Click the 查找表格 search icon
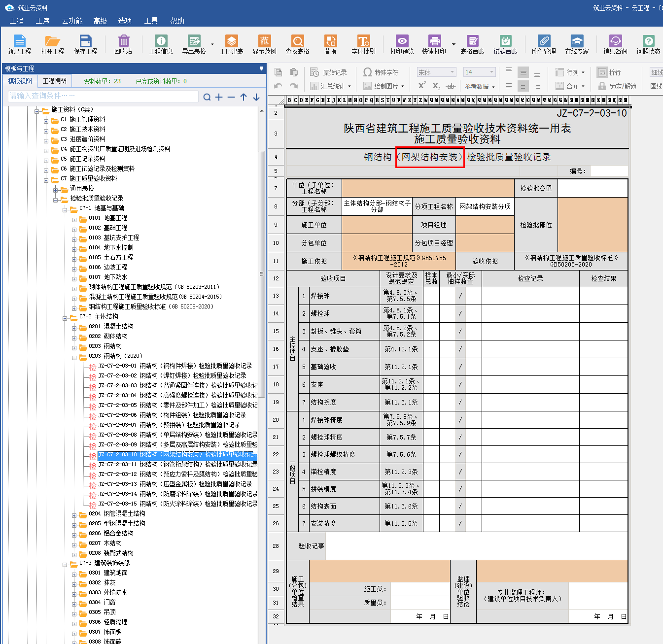This screenshot has width=663, height=644. (297, 44)
